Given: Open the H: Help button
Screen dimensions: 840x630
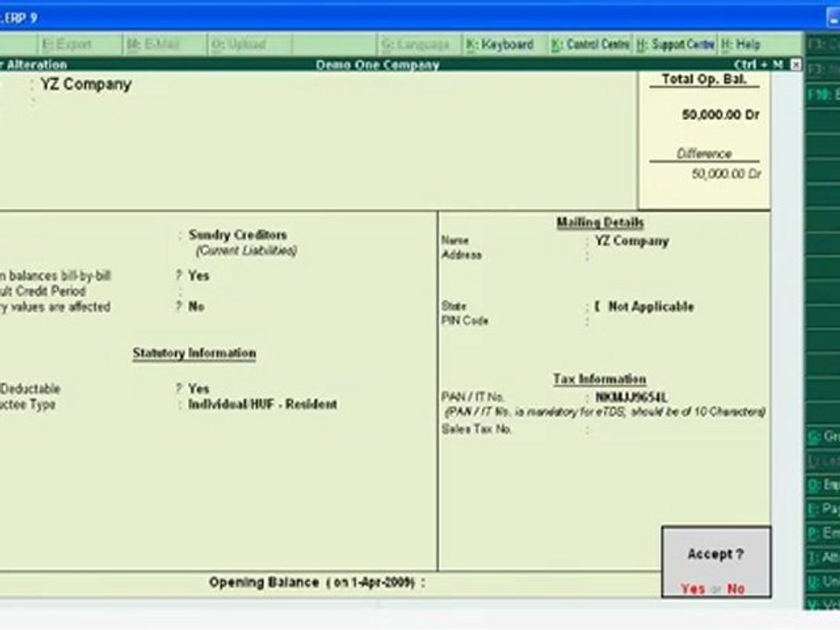Looking at the screenshot, I should [740, 45].
